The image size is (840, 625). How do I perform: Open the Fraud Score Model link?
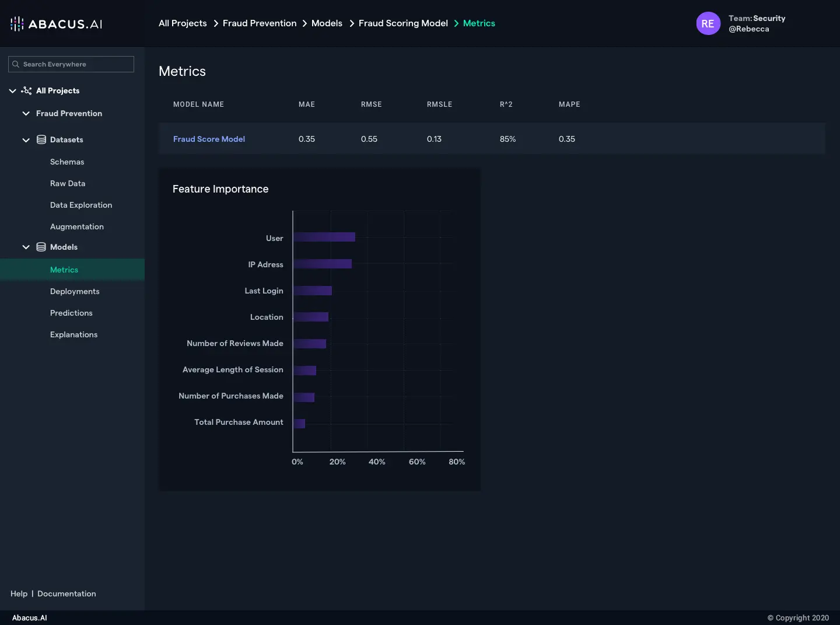209,139
